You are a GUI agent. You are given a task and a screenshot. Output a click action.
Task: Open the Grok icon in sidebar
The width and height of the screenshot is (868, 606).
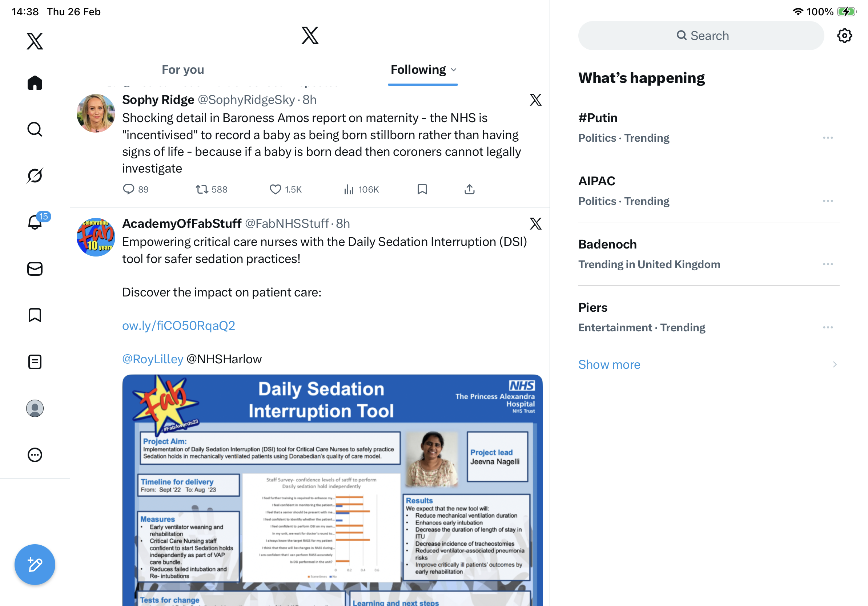35,175
